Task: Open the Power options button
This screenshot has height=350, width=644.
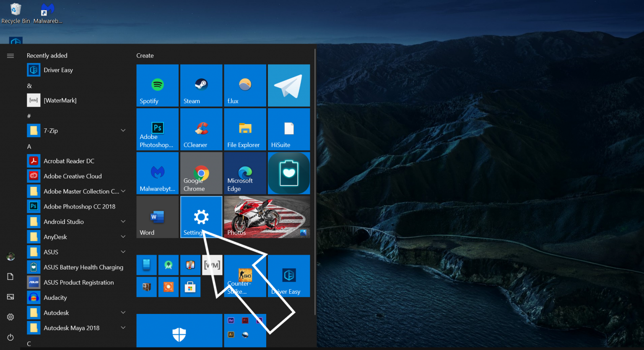Action: coord(10,337)
